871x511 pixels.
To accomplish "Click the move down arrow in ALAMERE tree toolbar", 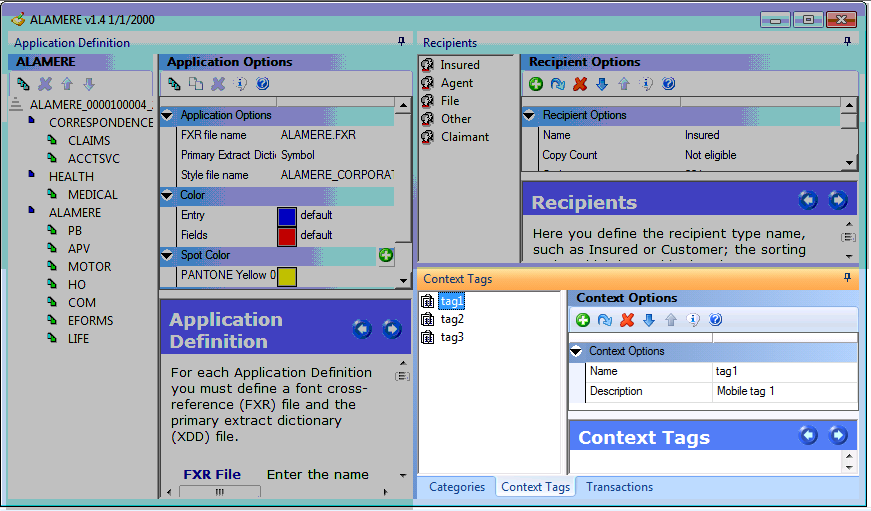I will click(x=89, y=84).
